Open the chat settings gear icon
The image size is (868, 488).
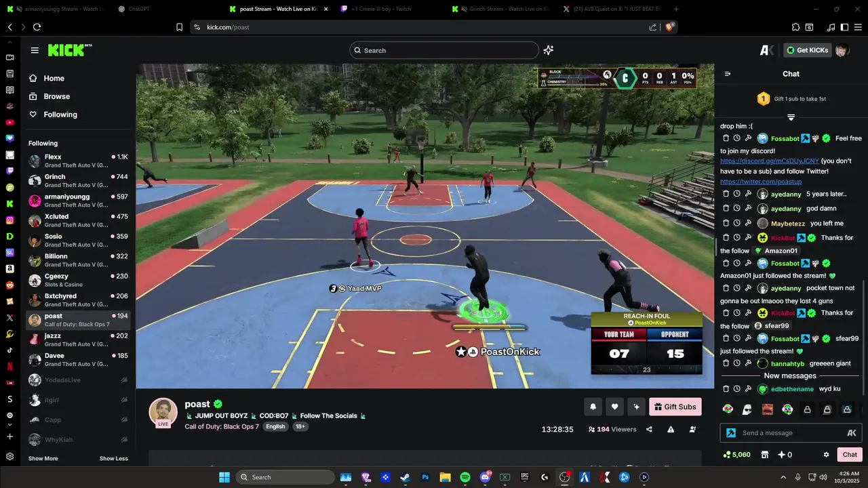pos(826,455)
